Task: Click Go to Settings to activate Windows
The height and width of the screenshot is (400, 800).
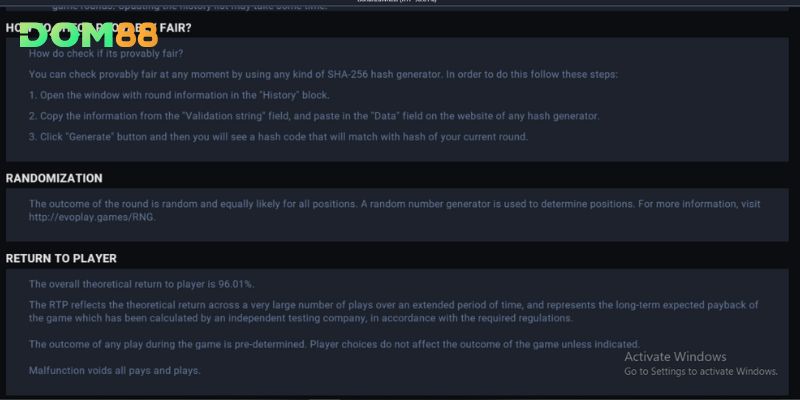Action: [x=701, y=371]
